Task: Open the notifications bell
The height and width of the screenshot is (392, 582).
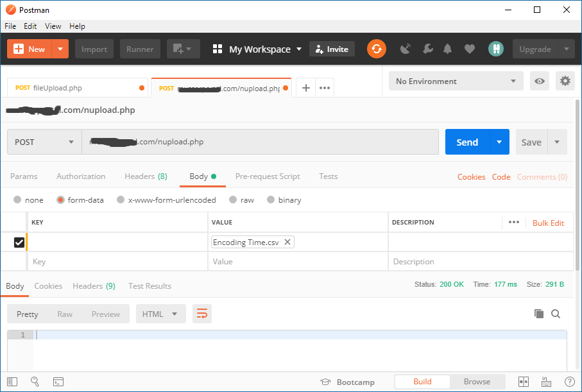Action: 448,49
